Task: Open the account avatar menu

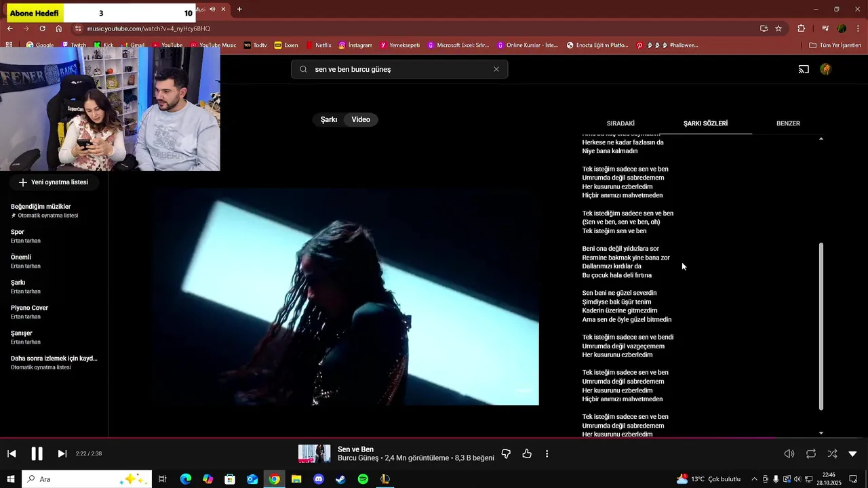Action: click(x=825, y=69)
